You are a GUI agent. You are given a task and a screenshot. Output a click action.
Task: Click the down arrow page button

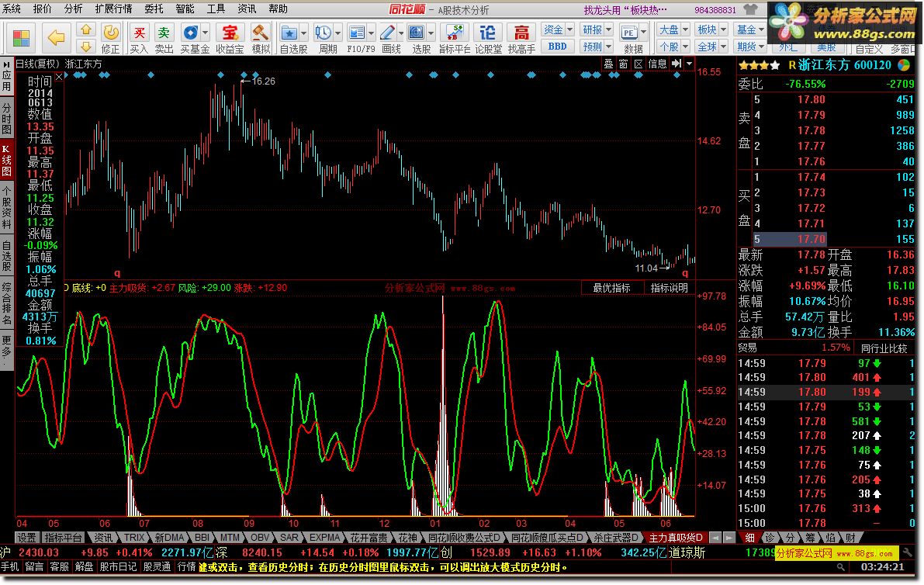[x=86, y=47]
